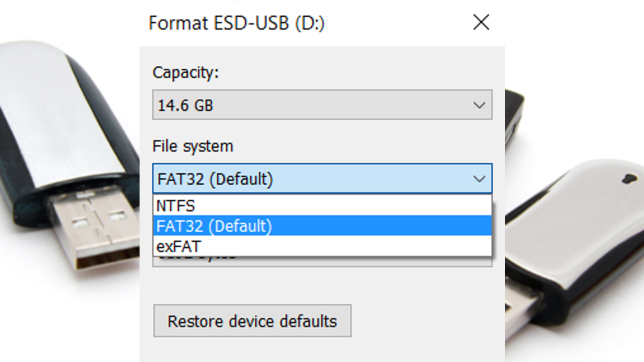
Task: Collapse the File system dropdown arrow
Action: click(x=479, y=179)
